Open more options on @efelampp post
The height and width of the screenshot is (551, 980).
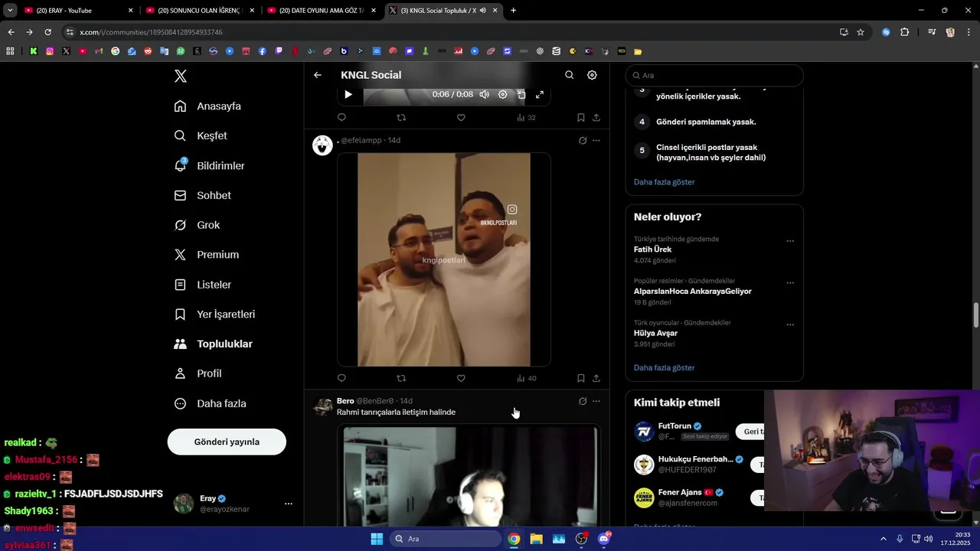point(596,141)
